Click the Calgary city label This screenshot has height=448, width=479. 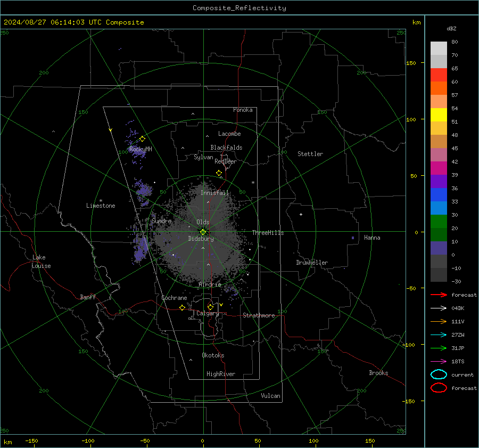pyautogui.click(x=208, y=313)
